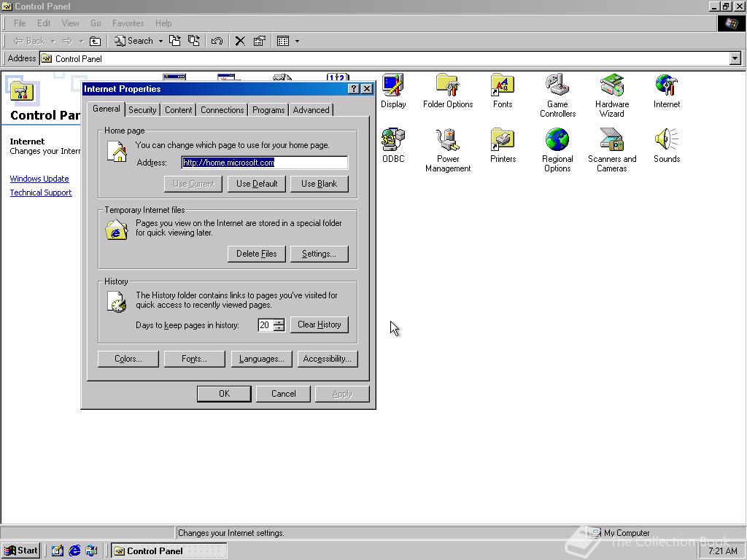Open the Fonts dialog button
Viewport: 747px width, 560px height.
(x=194, y=359)
